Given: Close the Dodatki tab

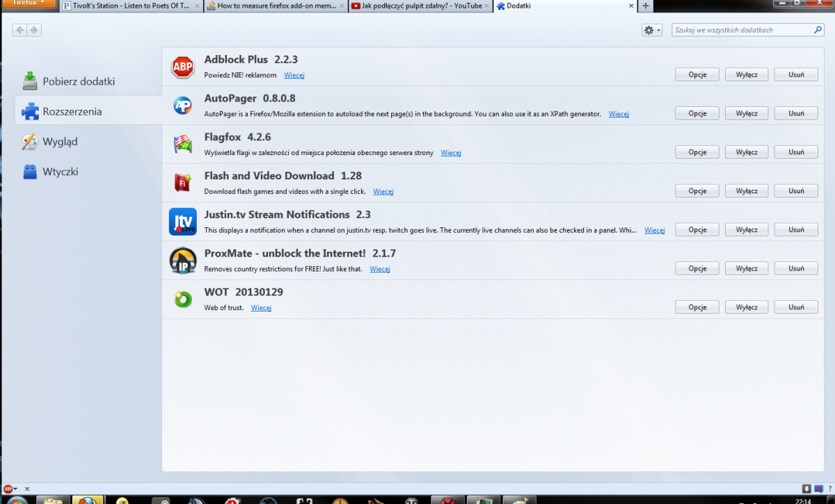Looking at the screenshot, I should tap(630, 6).
